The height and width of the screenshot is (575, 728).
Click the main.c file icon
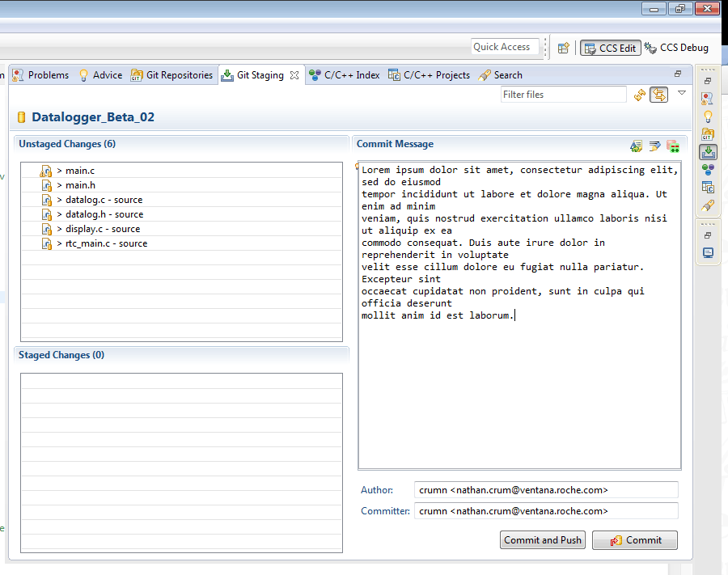tap(46, 171)
